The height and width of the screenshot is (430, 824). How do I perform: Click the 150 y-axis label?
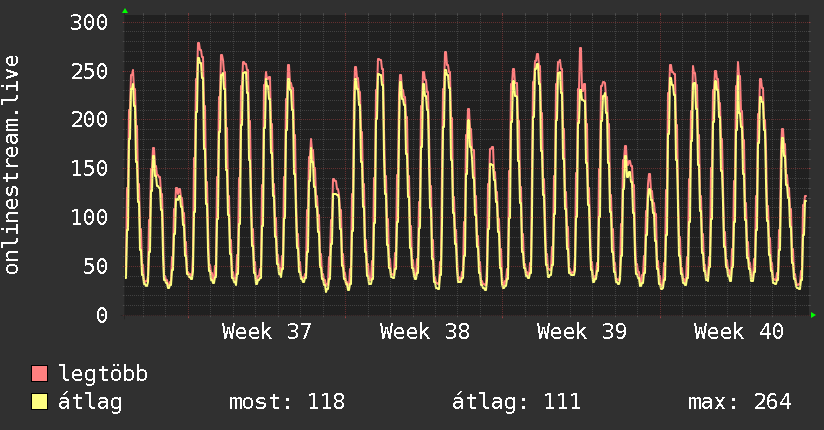[89, 168]
